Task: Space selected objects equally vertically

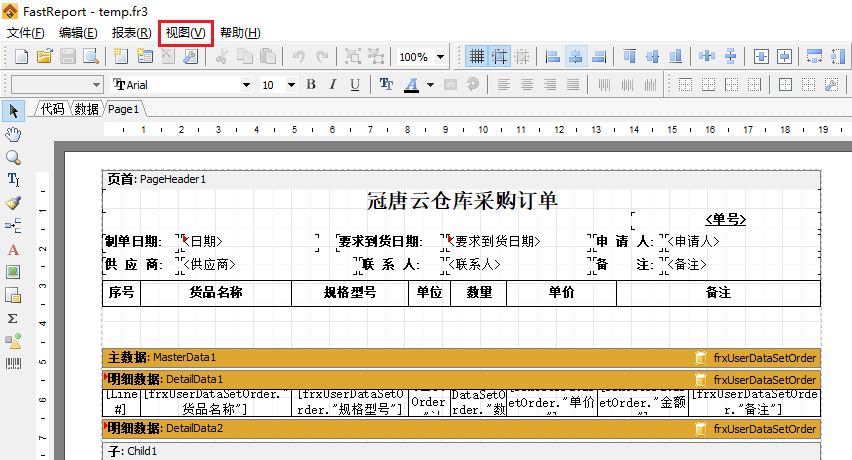Action: (730, 56)
